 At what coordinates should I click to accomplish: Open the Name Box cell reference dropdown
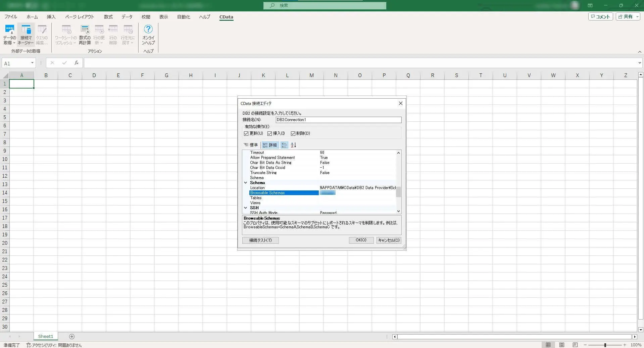coord(32,63)
